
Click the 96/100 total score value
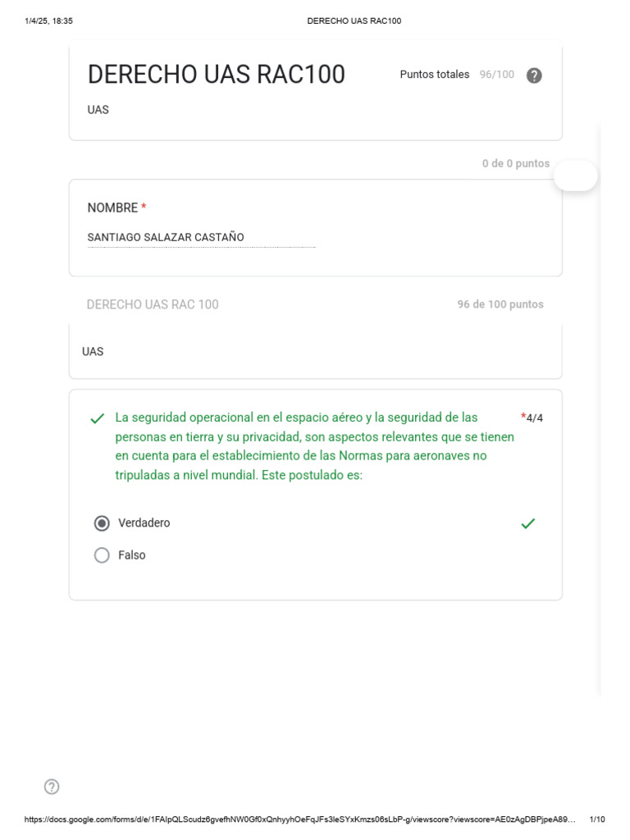point(497,75)
